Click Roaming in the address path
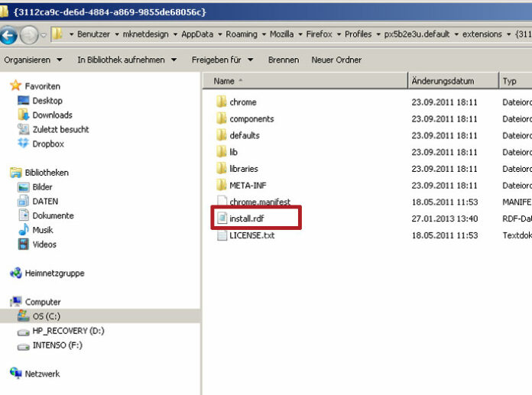532x395 pixels. (242, 34)
